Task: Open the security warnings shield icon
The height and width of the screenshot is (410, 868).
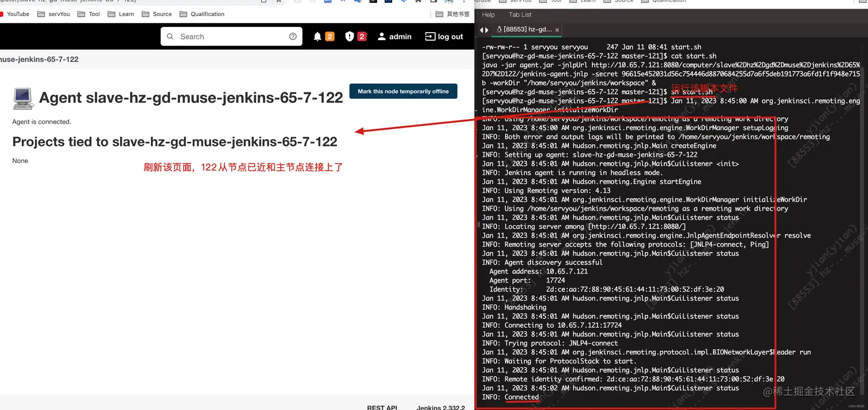Action: click(350, 37)
